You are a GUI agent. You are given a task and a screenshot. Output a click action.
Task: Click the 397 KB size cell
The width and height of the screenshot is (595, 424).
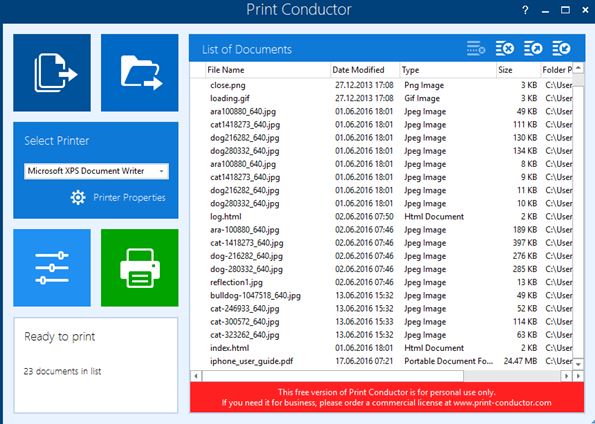525,243
